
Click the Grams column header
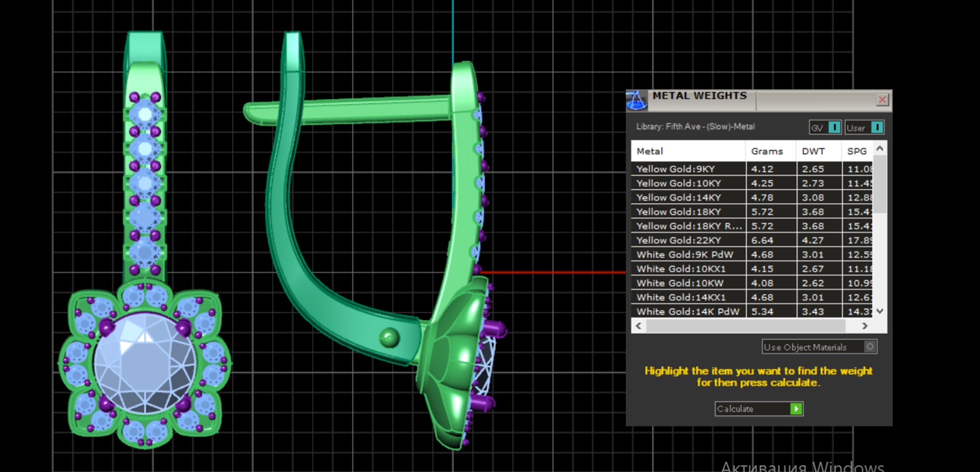coord(771,151)
